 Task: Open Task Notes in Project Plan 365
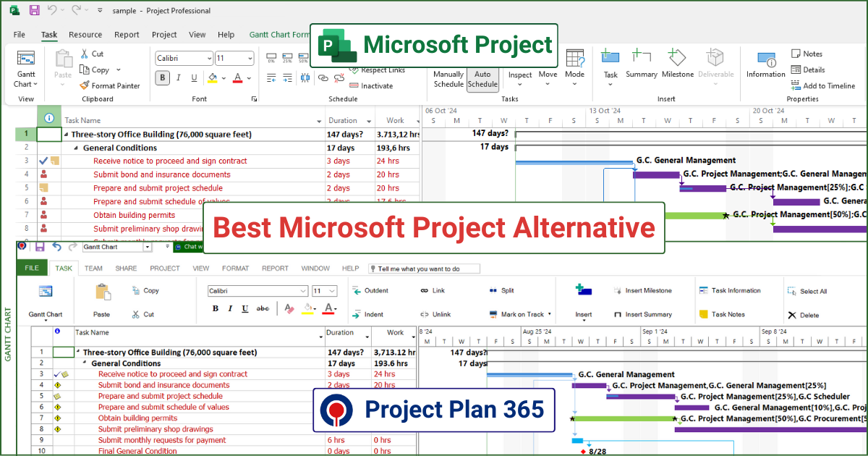[704, 315]
